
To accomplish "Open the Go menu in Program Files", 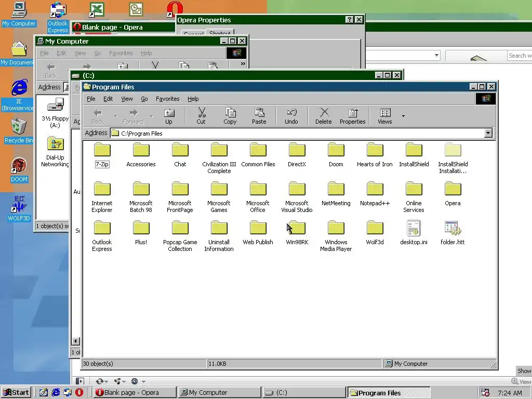I will tap(144, 99).
